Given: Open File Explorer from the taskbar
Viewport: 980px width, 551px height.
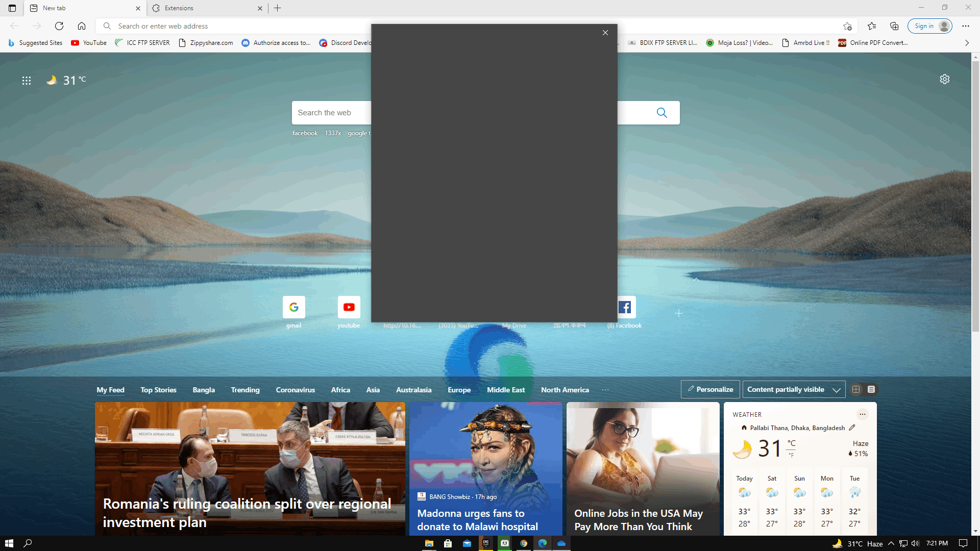Looking at the screenshot, I should click(429, 543).
